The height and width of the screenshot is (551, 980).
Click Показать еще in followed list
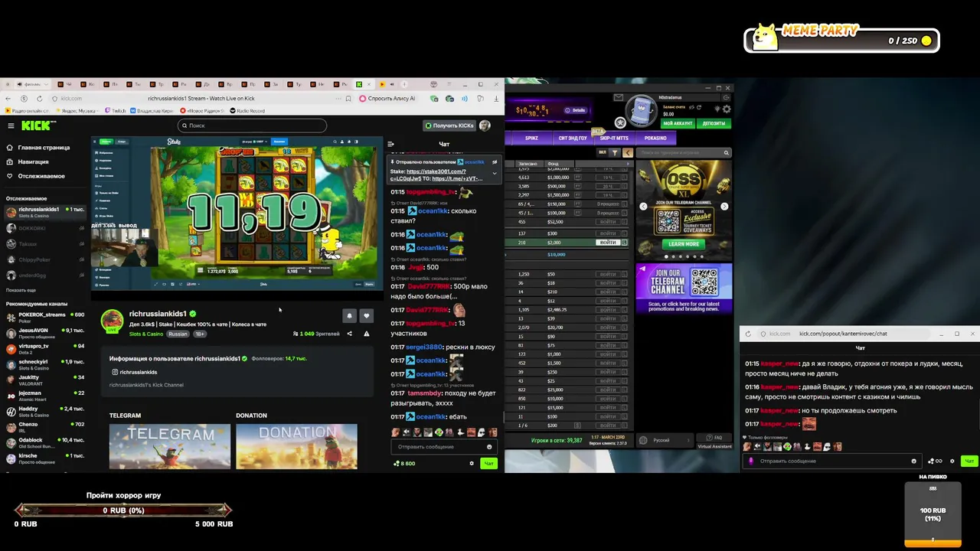point(21,290)
